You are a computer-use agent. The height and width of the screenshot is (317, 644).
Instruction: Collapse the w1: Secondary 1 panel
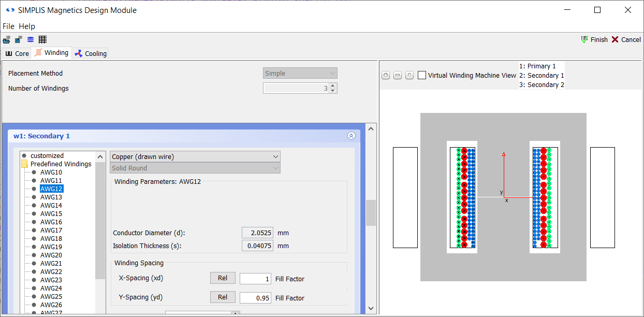click(352, 136)
